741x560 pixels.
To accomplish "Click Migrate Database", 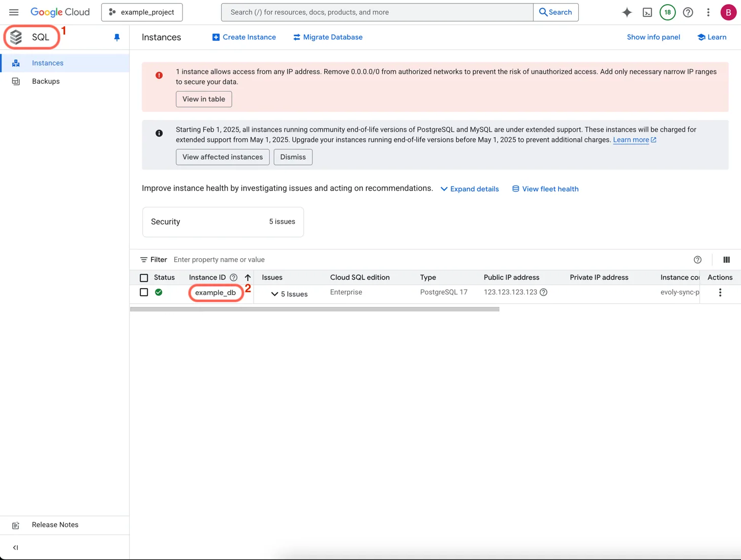I will (x=328, y=37).
